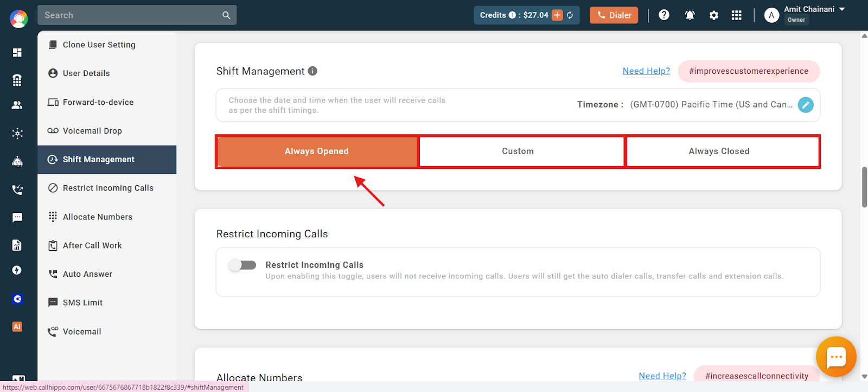Open the orange AI icon in left rail
The width and height of the screenshot is (868, 392).
tap(17, 327)
